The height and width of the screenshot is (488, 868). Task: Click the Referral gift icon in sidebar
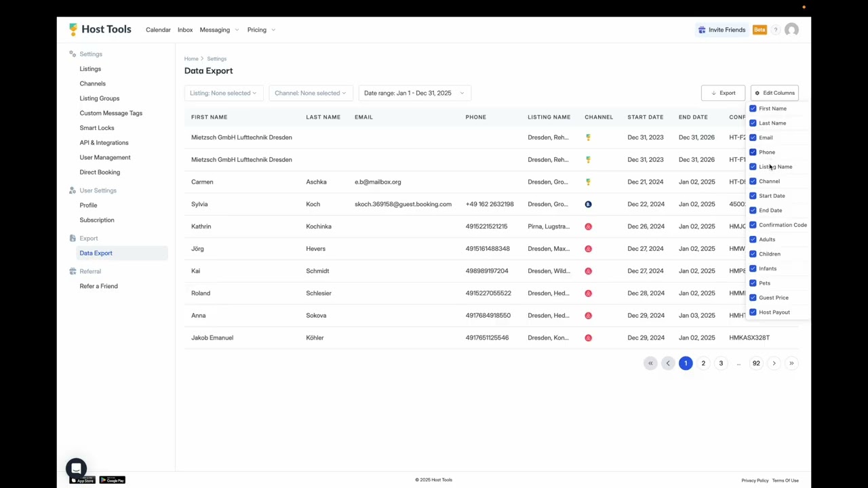click(73, 271)
